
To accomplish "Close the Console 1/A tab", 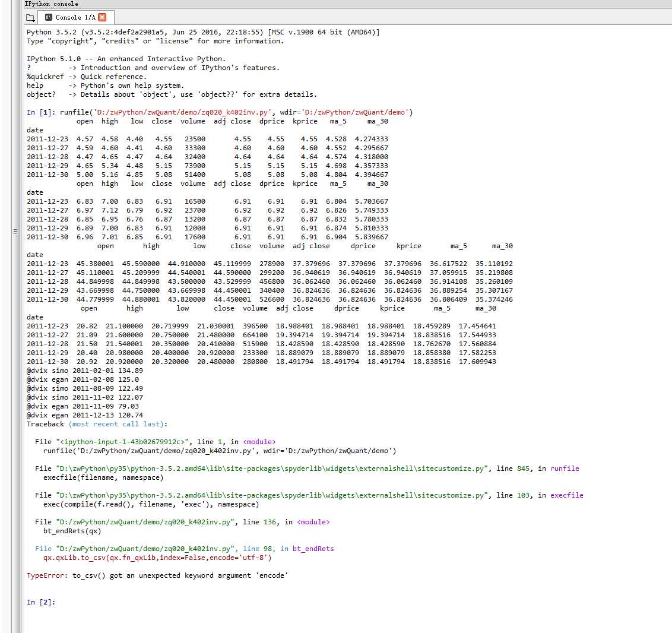I will click(103, 18).
